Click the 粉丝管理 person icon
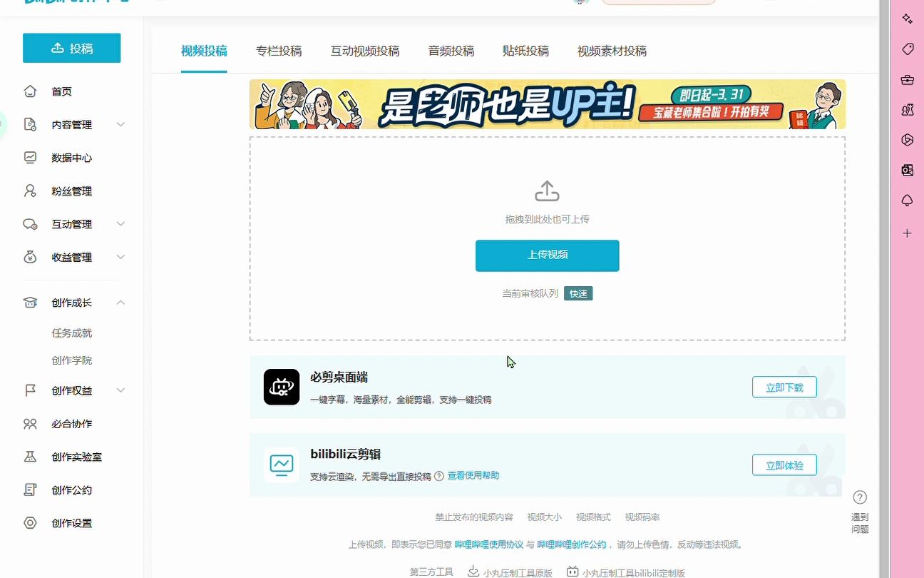This screenshot has height=578, width=924. pyautogui.click(x=30, y=191)
